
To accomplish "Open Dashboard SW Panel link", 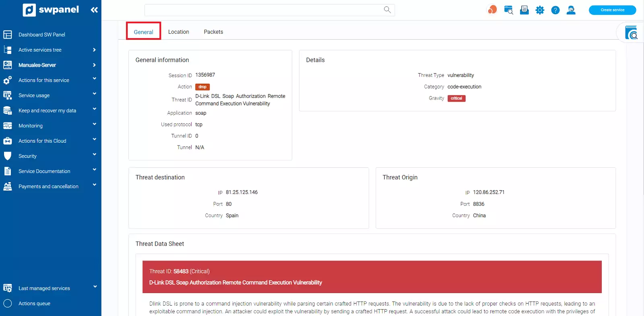I will point(42,35).
